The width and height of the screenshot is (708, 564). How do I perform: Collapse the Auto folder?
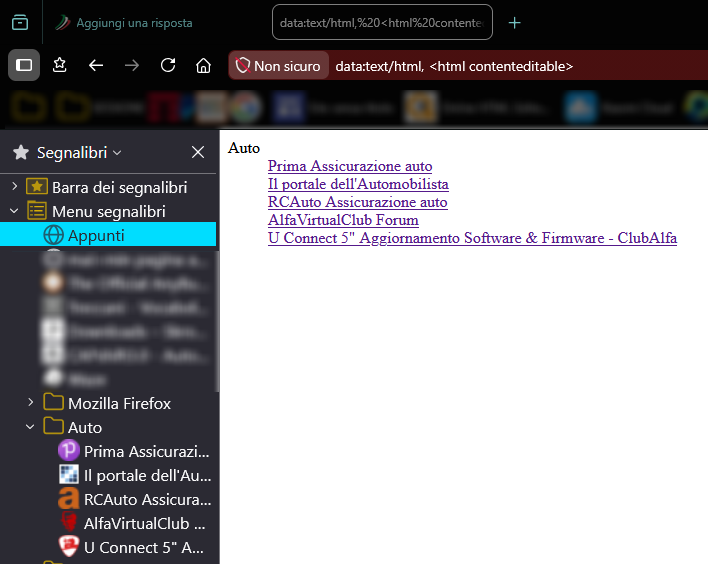(30, 427)
